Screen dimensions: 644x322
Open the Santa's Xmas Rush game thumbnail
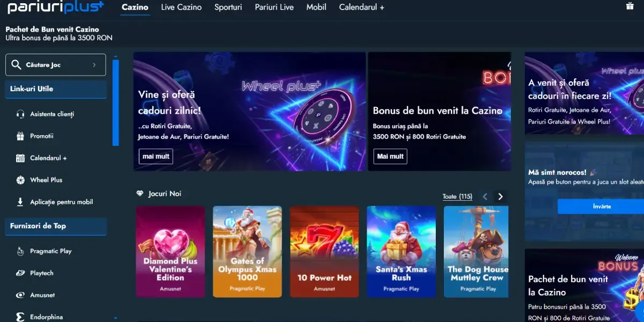point(401,252)
